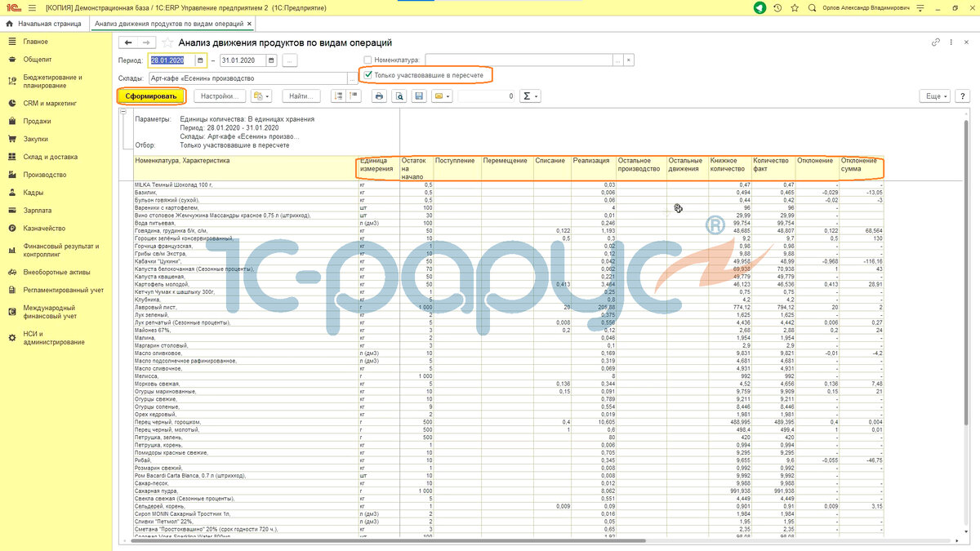This screenshot has height=551, width=980.
Task: Click the Номенклатура input field
Action: (x=519, y=60)
